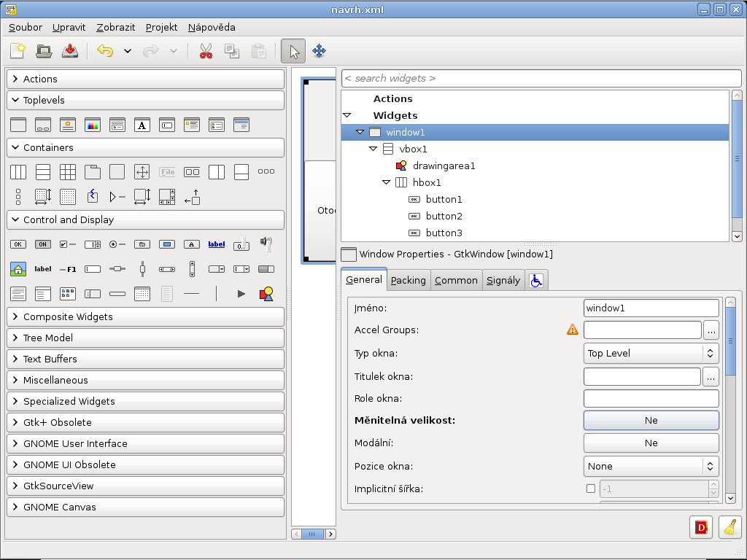Image resolution: width=747 pixels, height=560 pixels.
Task: Open the undo history dropdown arrow
Action: (127, 51)
